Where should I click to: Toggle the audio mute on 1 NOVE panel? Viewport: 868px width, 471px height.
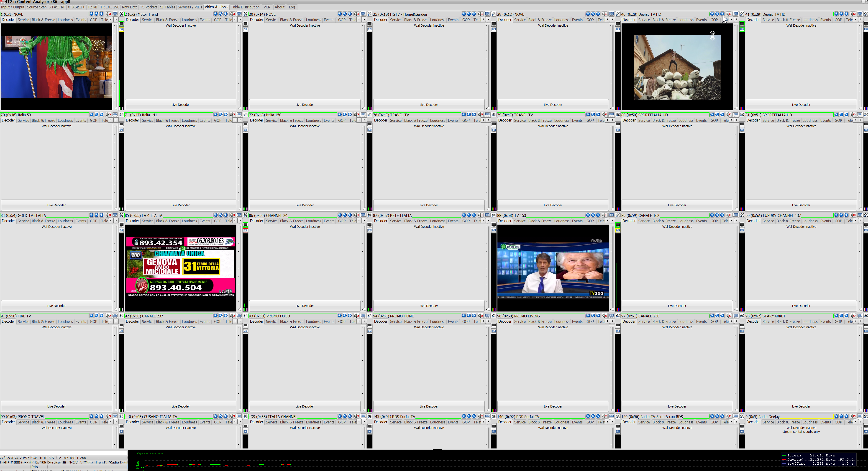tap(108, 14)
